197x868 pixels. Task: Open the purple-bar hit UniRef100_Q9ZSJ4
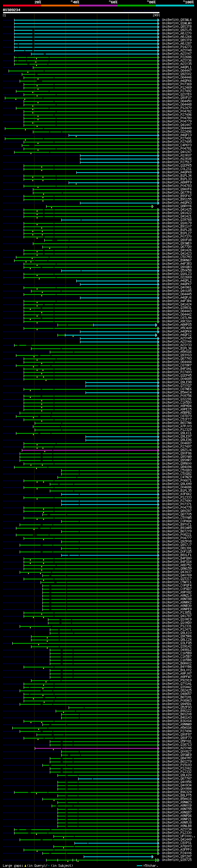click(177, 450)
